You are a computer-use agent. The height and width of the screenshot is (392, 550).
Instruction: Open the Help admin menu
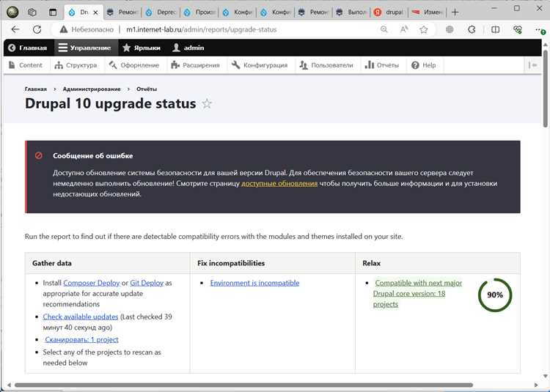[424, 65]
